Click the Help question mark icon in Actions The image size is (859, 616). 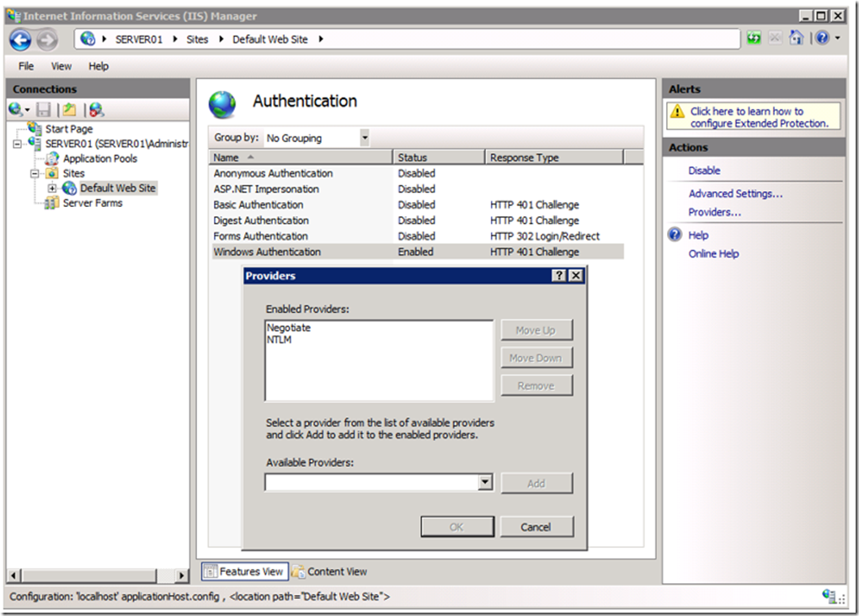click(x=675, y=235)
